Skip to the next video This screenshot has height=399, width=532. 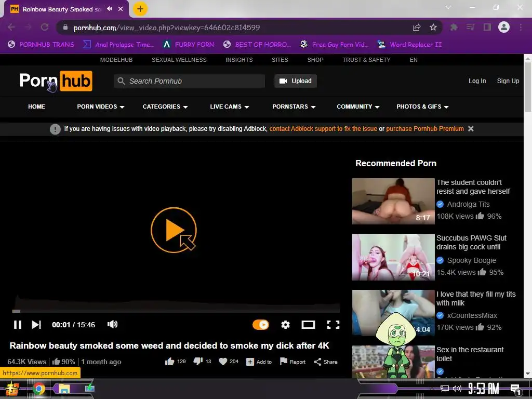click(x=36, y=325)
